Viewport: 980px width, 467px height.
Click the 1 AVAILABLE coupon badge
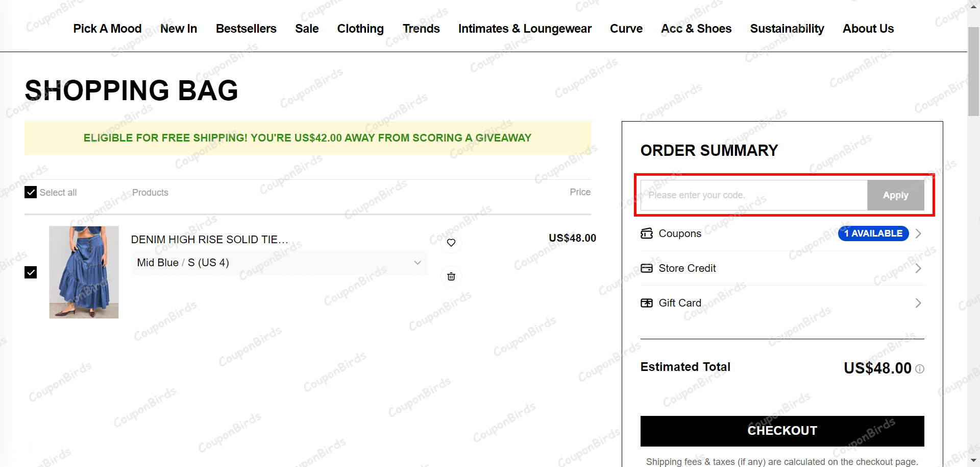pyautogui.click(x=873, y=233)
